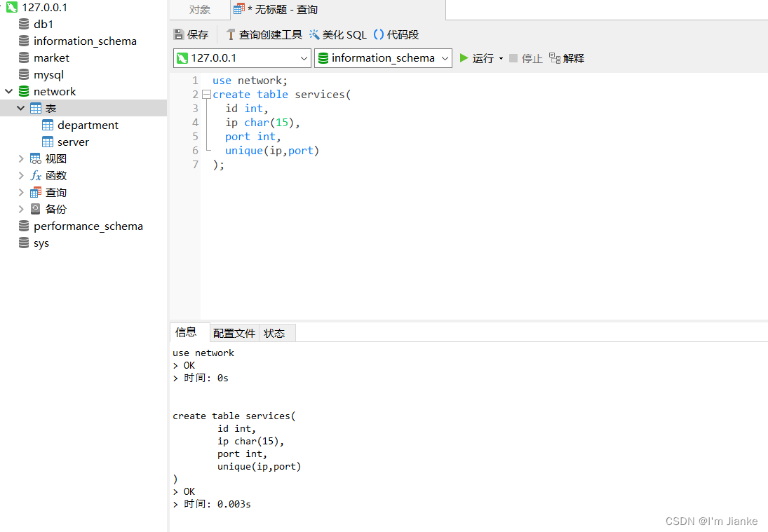Click the performance_schema database icon
Viewport: 768px width, 532px height.
(24, 226)
